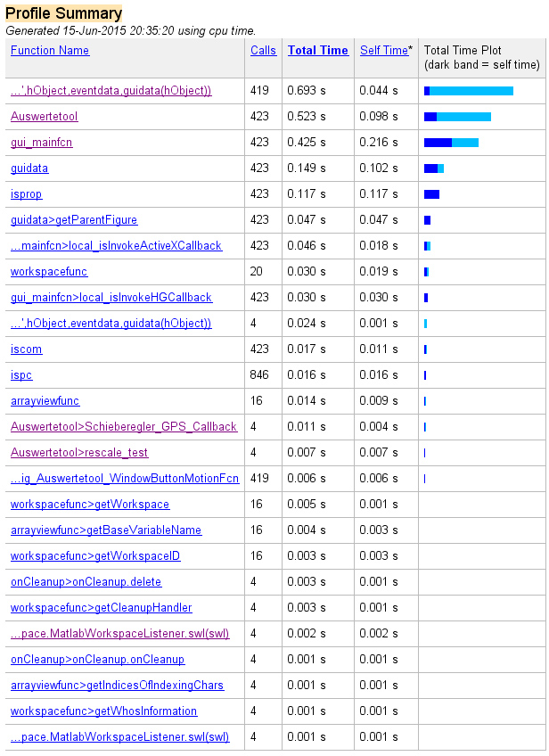Sort by the Self Time column header

click(x=384, y=51)
